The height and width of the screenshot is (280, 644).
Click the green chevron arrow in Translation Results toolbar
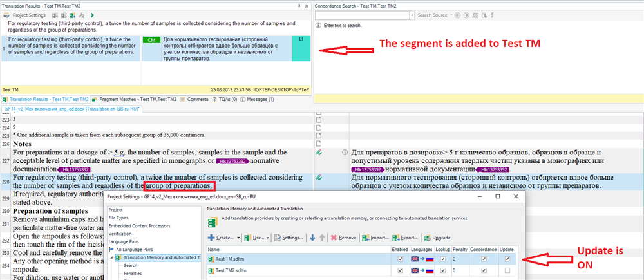[92, 15]
